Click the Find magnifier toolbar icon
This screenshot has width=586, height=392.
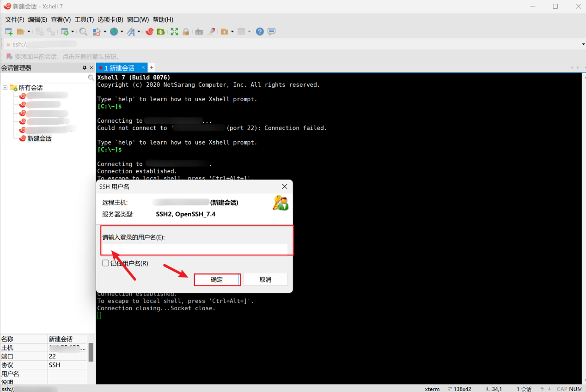pos(83,31)
